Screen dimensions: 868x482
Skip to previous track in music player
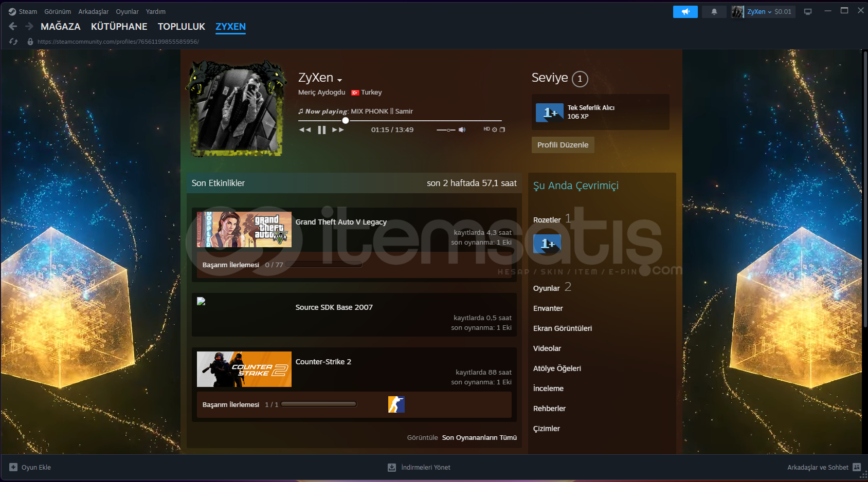point(305,129)
